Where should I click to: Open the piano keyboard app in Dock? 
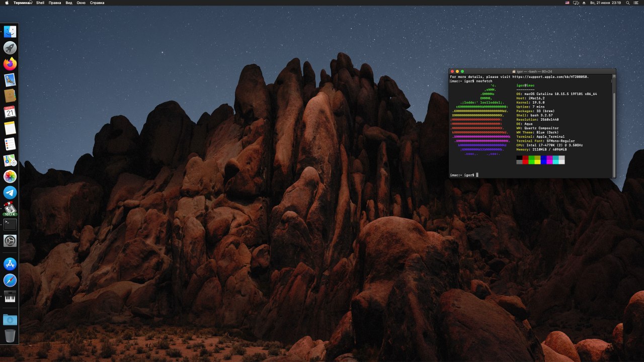10,296
